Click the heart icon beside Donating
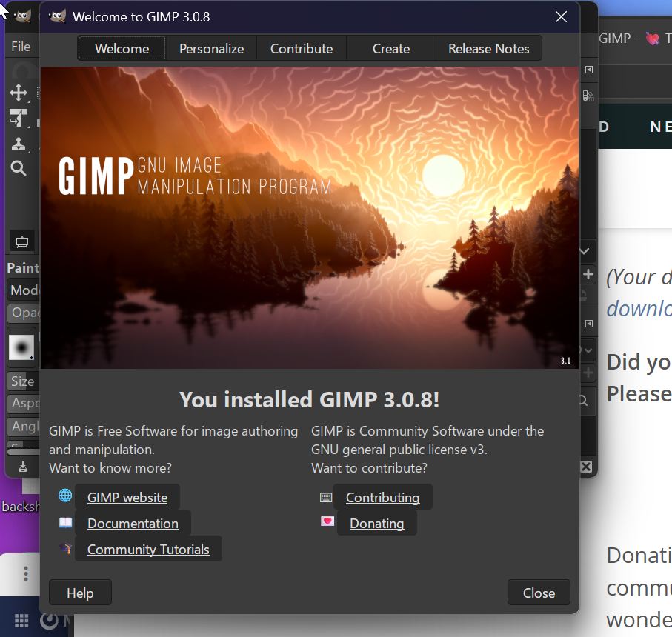The image size is (672, 637). click(327, 521)
